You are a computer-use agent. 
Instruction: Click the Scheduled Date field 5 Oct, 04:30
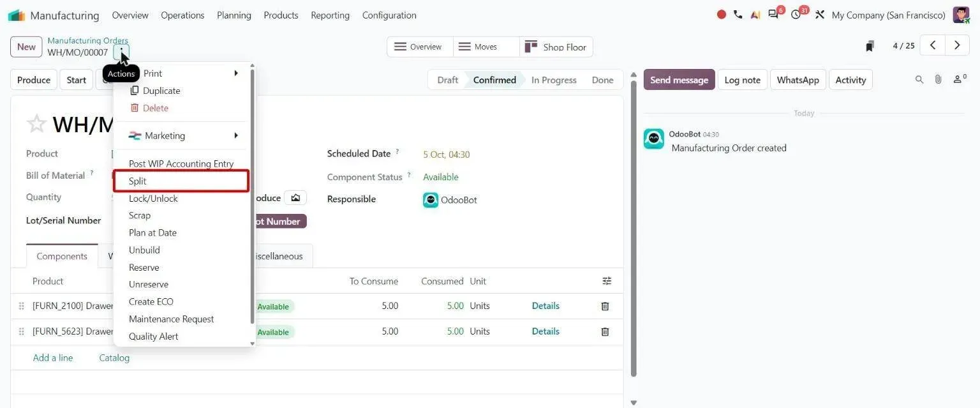447,155
